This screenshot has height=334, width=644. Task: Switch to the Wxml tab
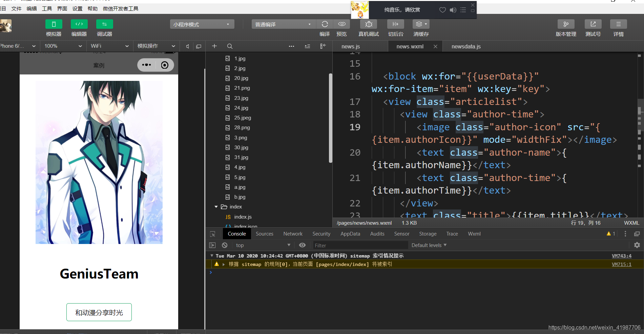coord(474,234)
